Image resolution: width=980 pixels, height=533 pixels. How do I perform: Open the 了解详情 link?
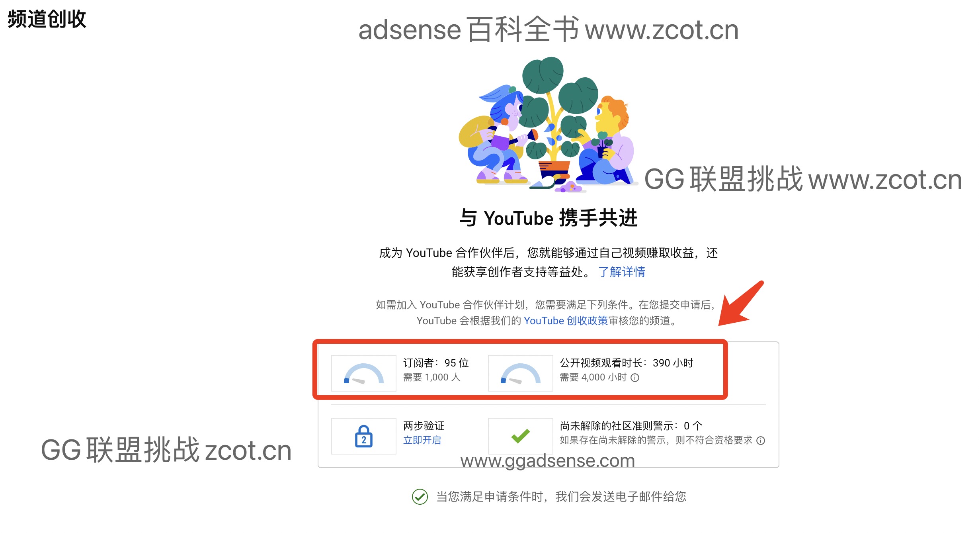[621, 272]
